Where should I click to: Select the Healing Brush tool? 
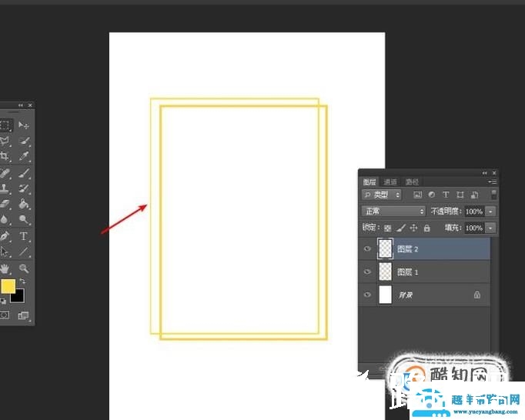click(5, 173)
